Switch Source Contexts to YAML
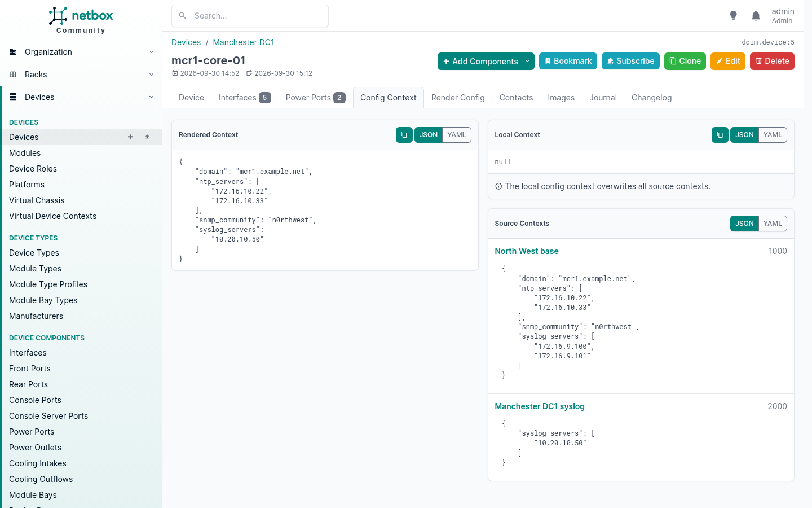This screenshot has width=812, height=508. pyautogui.click(x=773, y=224)
